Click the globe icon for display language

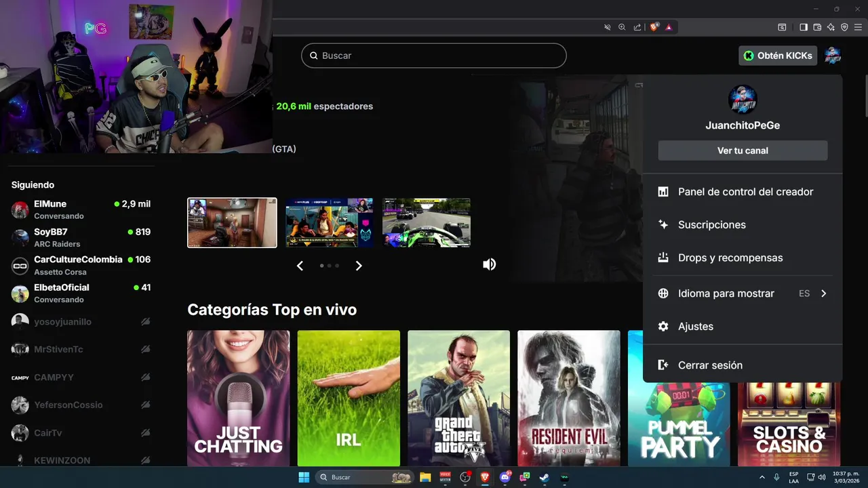(663, 293)
